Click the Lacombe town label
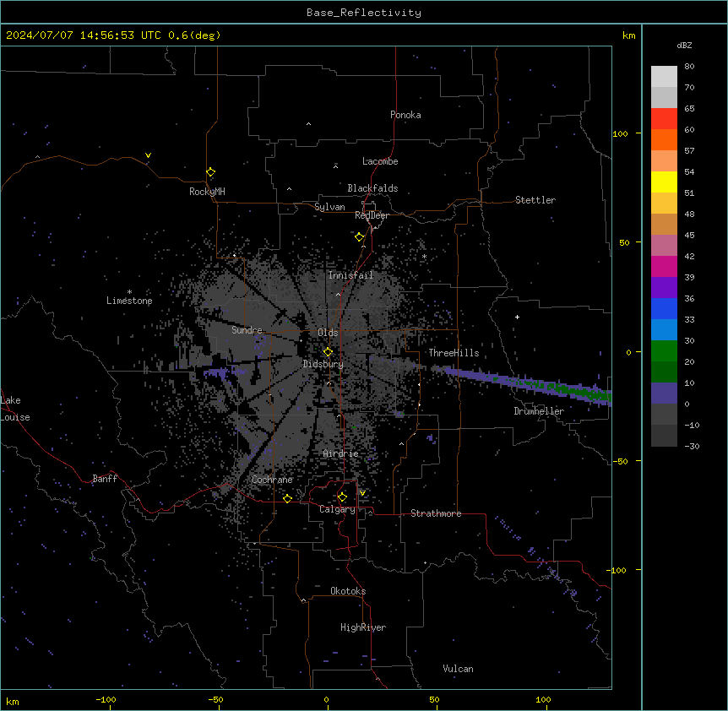Screen dimensions: 728x711 click(x=380, y=161)
